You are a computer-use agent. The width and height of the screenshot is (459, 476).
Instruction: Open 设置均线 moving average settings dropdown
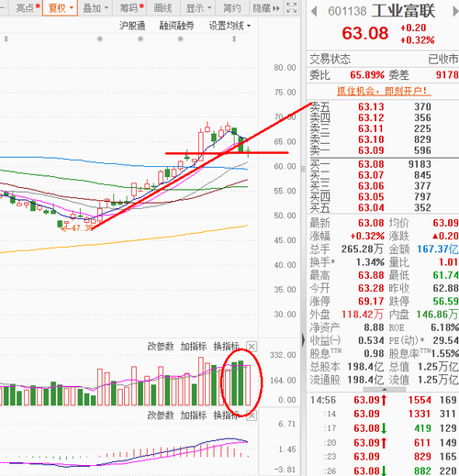coord(229,26)
